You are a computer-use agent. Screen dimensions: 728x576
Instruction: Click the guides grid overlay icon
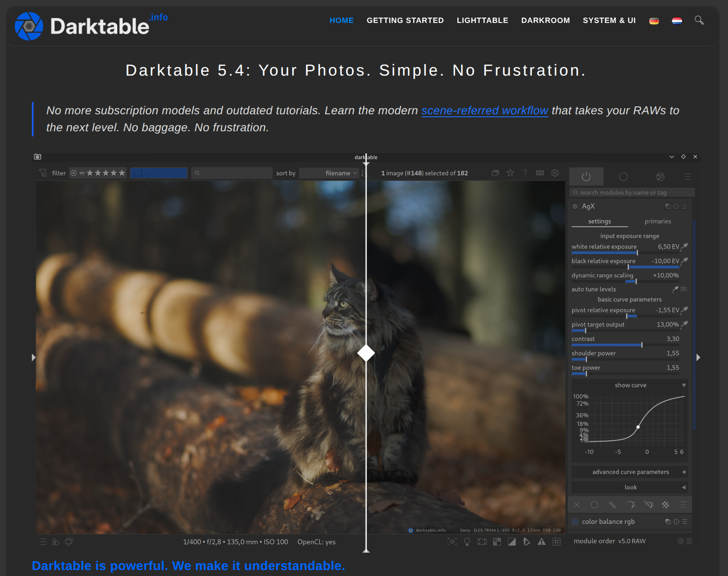tap(556, 542)
